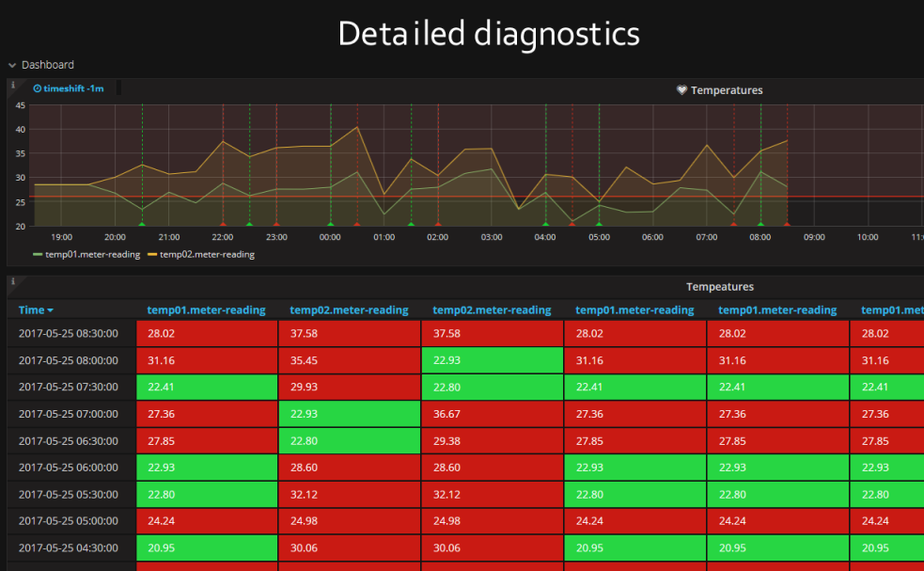Click the info icon on the graph panel

(13, 86)
